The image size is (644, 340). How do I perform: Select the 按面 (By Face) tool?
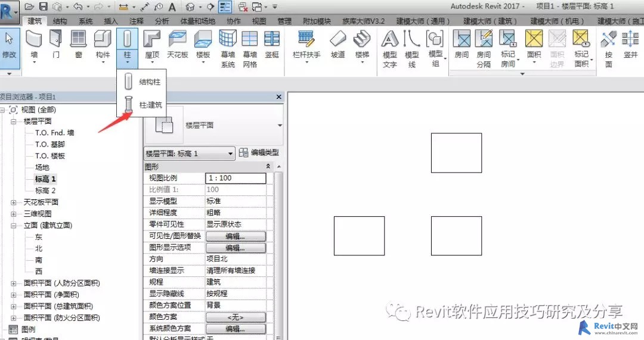tap(608, 48)
